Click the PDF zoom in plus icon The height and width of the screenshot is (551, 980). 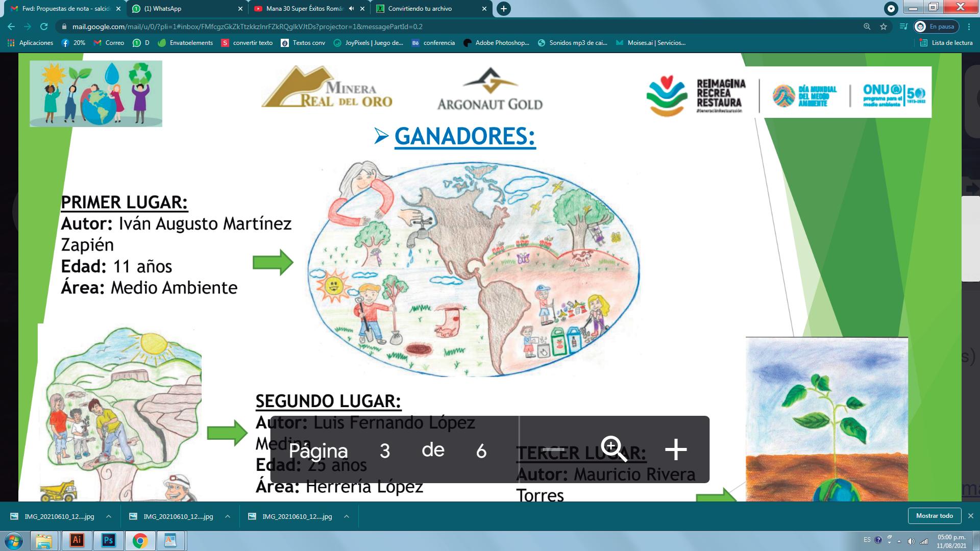676,450
